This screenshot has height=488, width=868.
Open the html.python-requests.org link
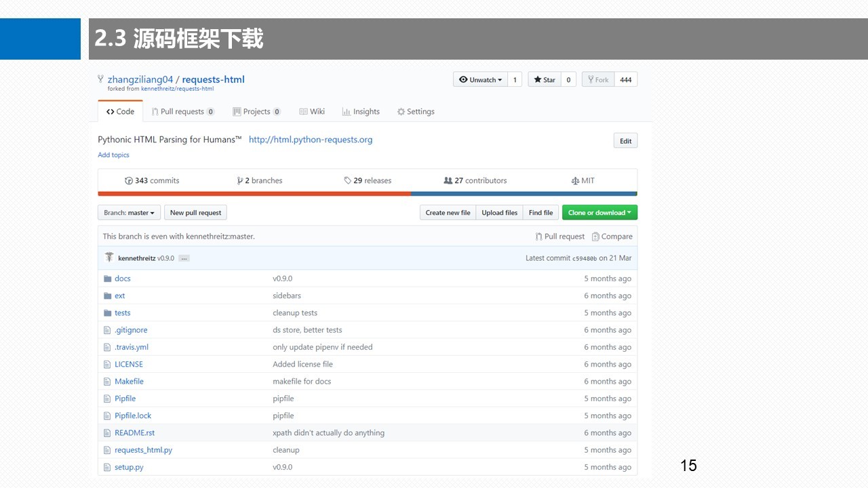(311, 140)
